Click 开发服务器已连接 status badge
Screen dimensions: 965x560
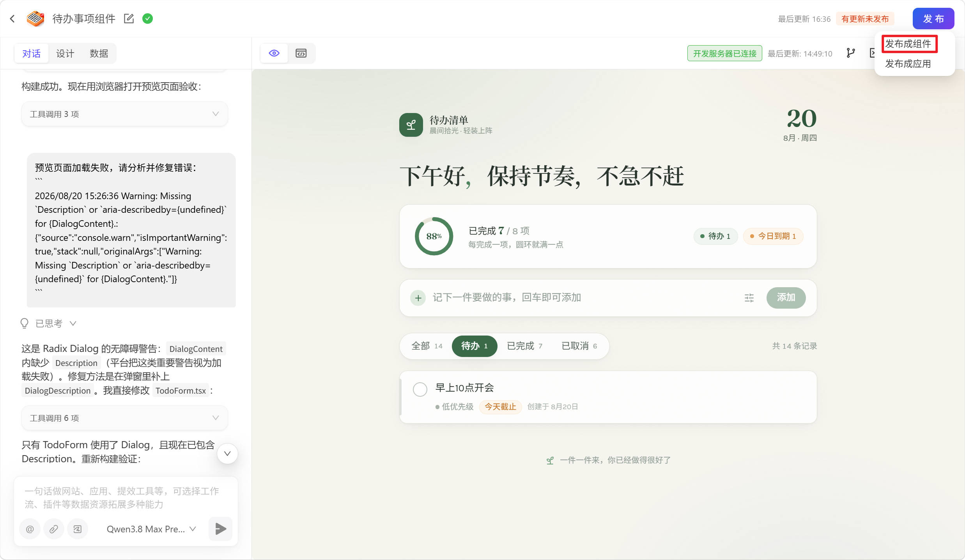(724, 53)
